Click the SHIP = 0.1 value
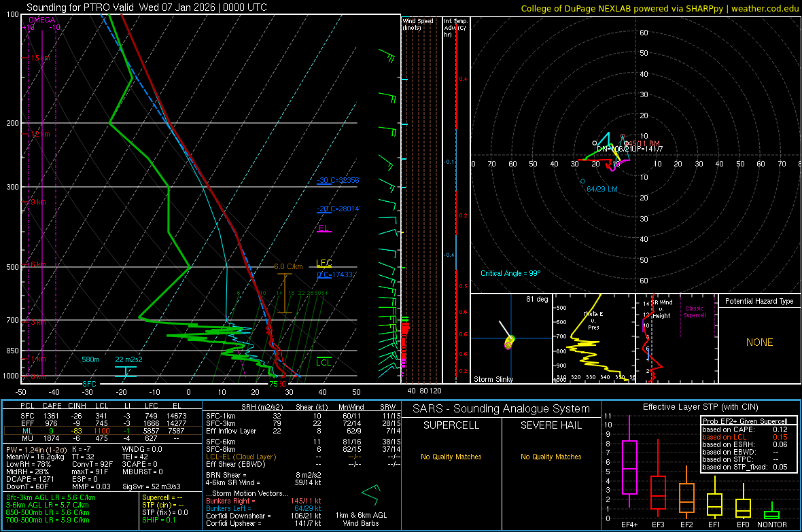Image resolution: width=802 pixels, height=532 pixels. tap(158, 520)
